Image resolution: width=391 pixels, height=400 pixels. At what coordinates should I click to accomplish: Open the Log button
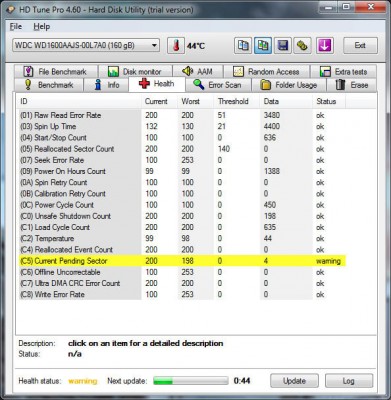349,381
